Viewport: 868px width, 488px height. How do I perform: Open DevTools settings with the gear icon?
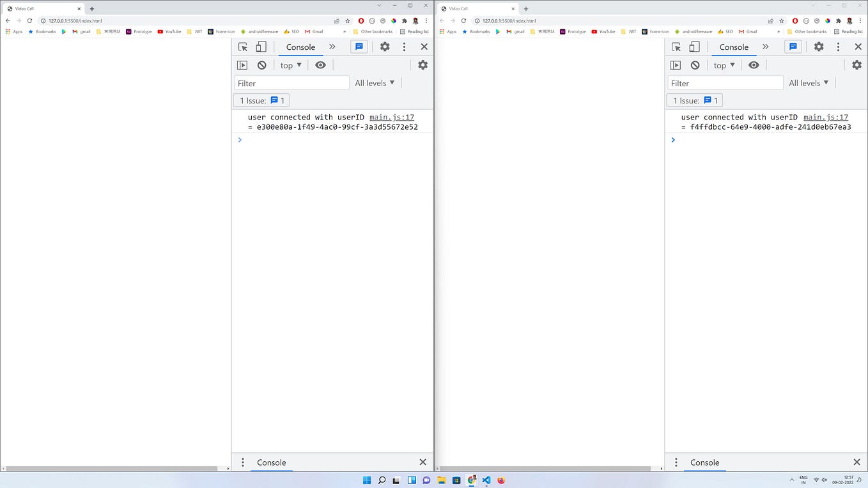[384, 46]
